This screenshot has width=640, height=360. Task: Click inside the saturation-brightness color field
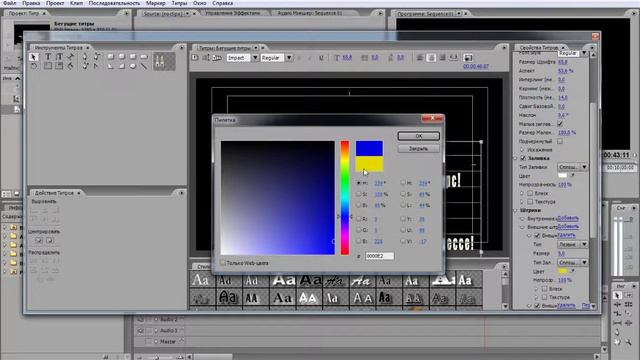pos(278,198)
